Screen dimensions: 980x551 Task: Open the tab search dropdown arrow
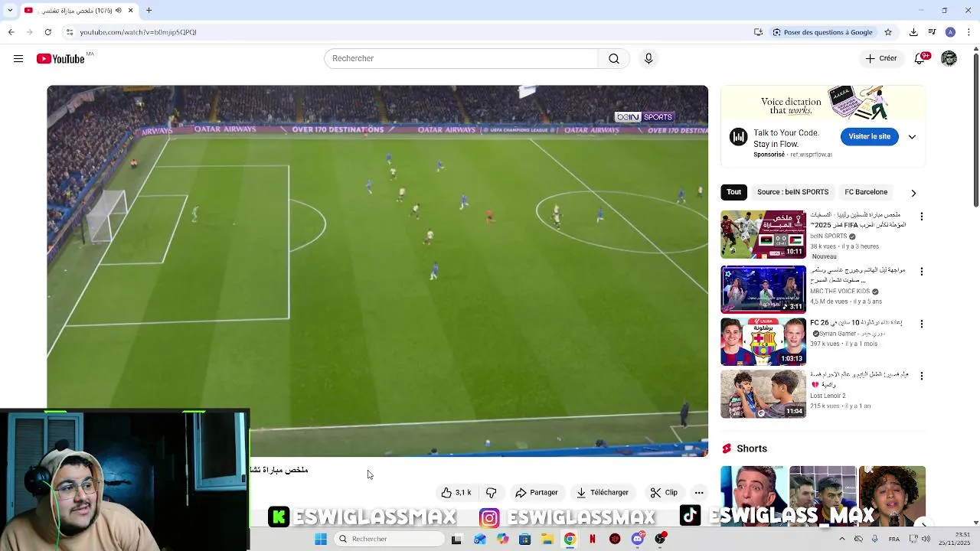(x=10, y=11)
